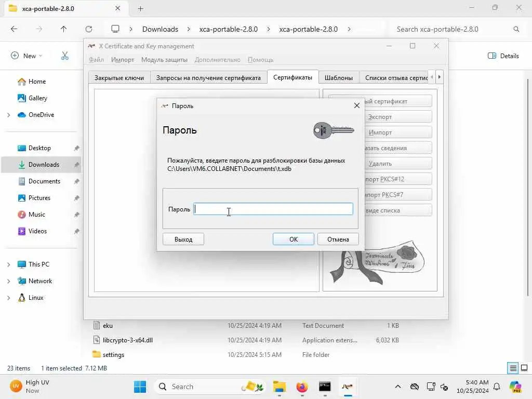Screen dimensions: 532x399
Task: Focus the Пароль input field
Action: (x=273, y=209)
